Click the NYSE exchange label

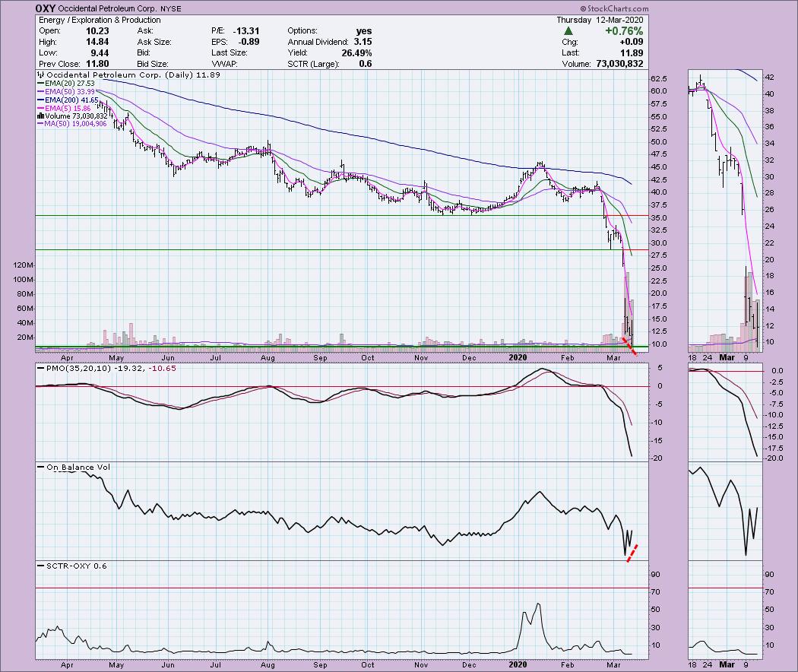tap(170, 9)
